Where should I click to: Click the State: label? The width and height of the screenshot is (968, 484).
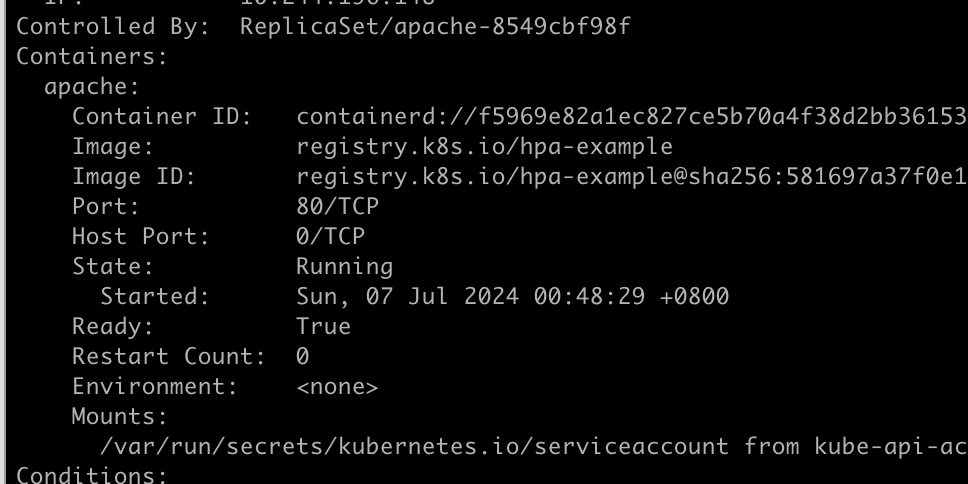coord(113,267)
